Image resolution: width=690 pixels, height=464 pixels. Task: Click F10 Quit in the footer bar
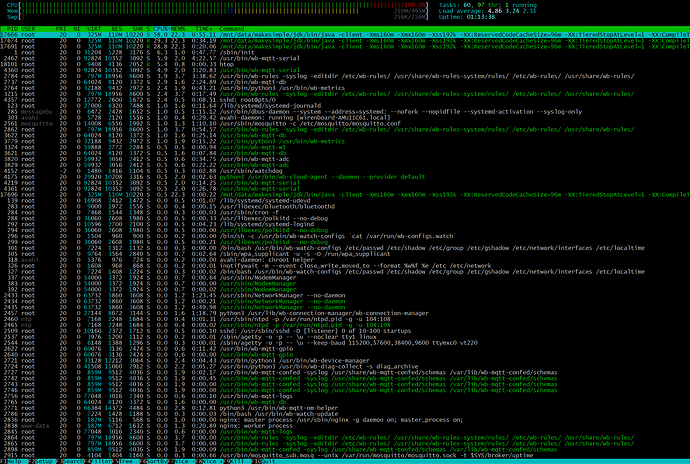(x=264, y=461)
